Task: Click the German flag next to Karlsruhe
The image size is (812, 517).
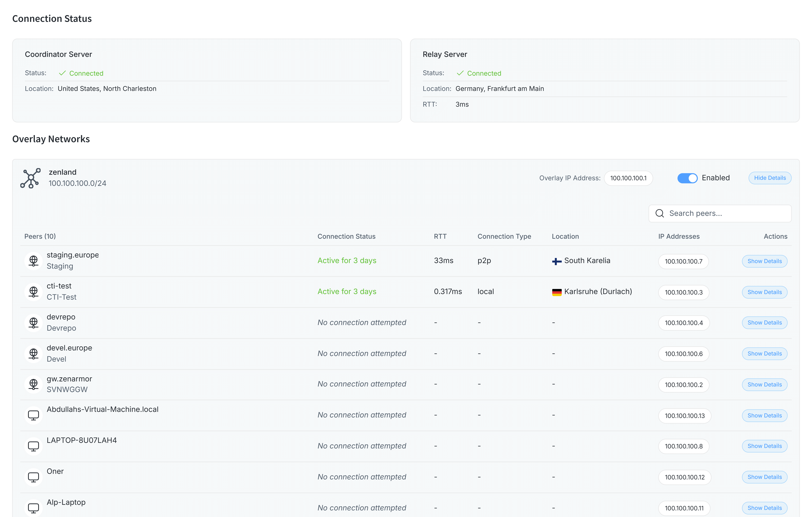Action: [x=557, y=292]
